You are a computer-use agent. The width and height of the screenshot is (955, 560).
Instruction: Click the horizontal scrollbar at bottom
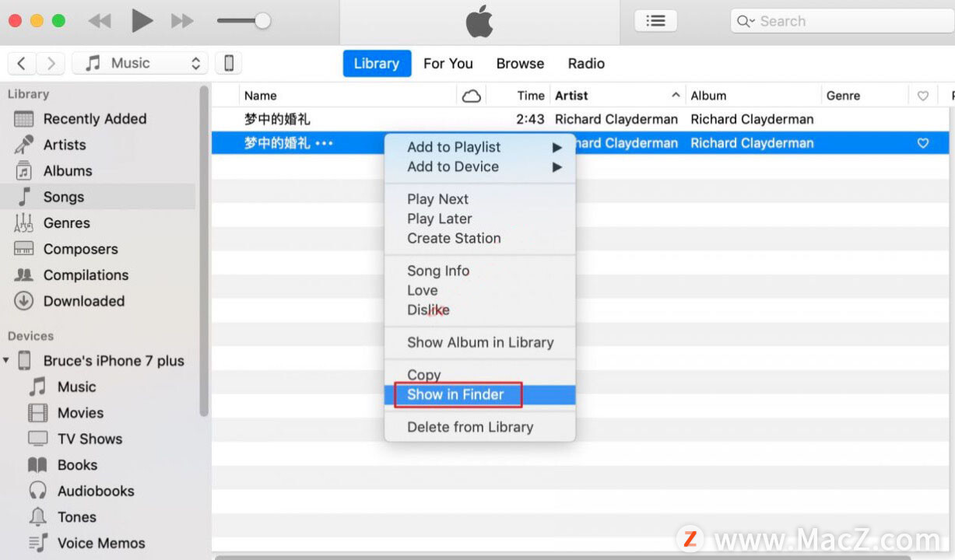[x=562, y=557]
